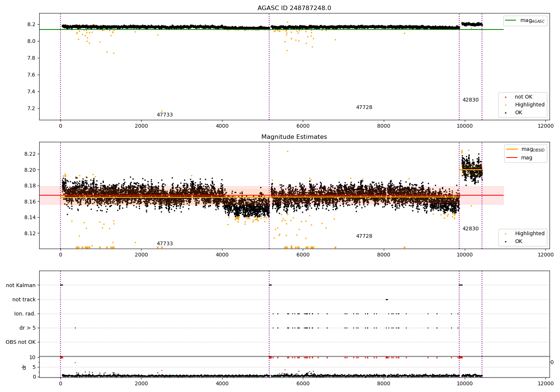Select the mag AGASC legend entry label

click(x=532, y=21)
